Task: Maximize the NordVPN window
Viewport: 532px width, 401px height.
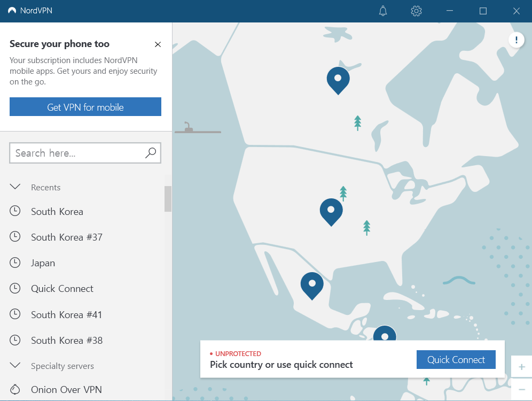Action: pyautogui.click(x=483, y=11)
